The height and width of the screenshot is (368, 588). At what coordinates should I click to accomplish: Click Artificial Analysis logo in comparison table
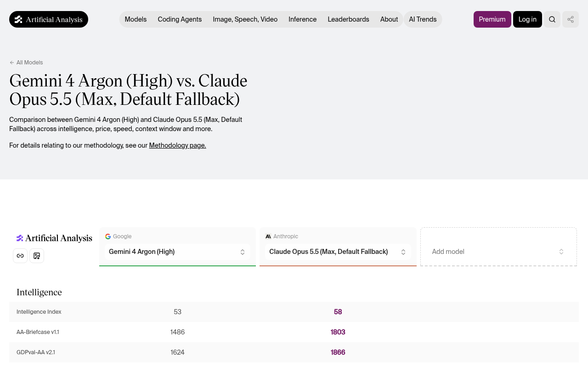[x=54, y=238]
